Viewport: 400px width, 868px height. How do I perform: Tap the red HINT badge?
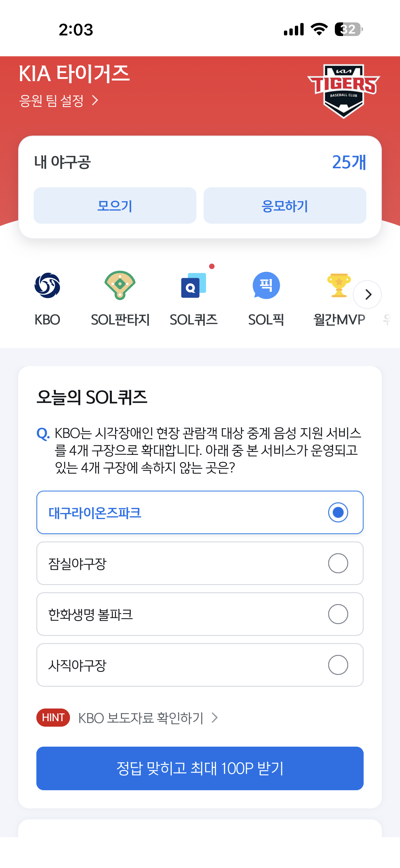click(x=53, y=718)
